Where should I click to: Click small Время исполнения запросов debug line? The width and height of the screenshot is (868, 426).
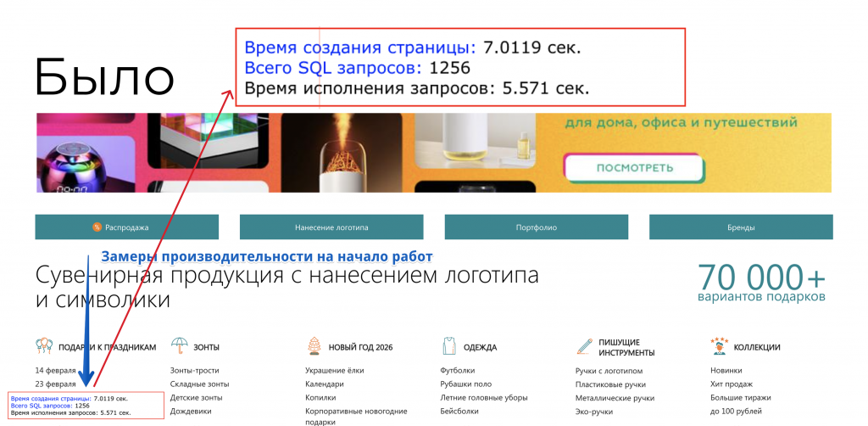coord(71,412)
